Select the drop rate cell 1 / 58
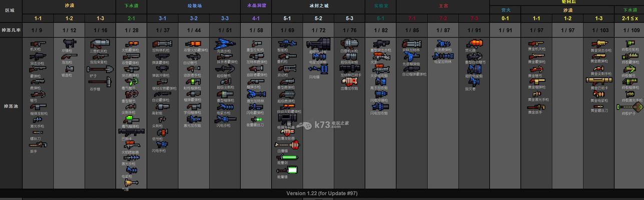Screen dimensions: 644x200 coord(256,30)
